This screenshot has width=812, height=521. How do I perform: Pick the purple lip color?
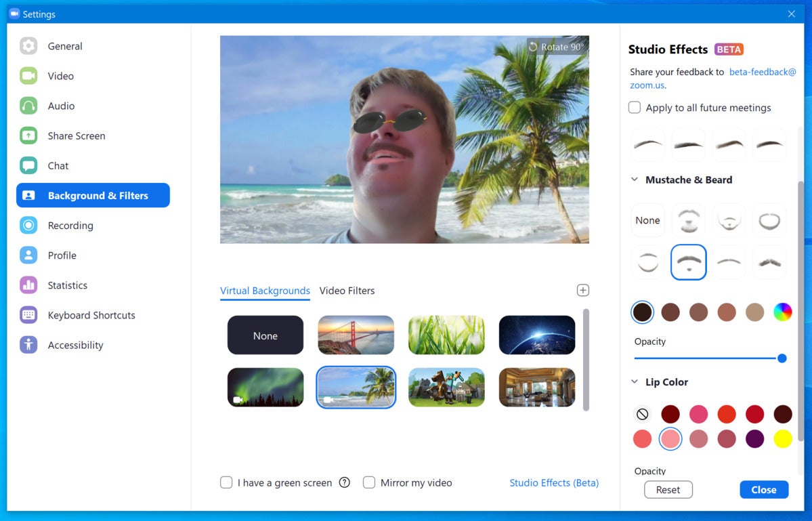tap(754, 439)
